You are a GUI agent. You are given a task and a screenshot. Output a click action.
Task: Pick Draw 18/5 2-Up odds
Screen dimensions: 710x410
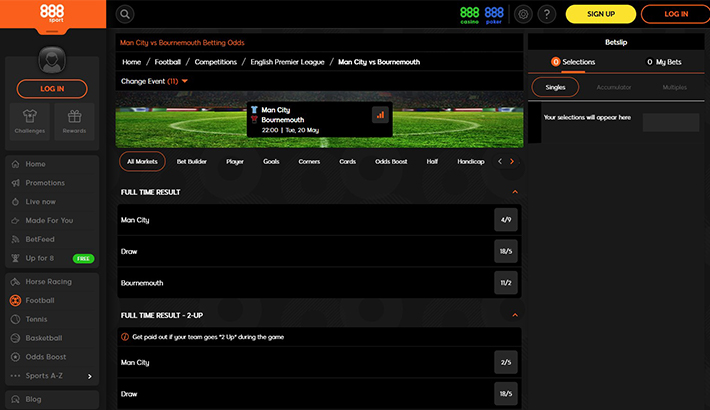pos(506,394)
